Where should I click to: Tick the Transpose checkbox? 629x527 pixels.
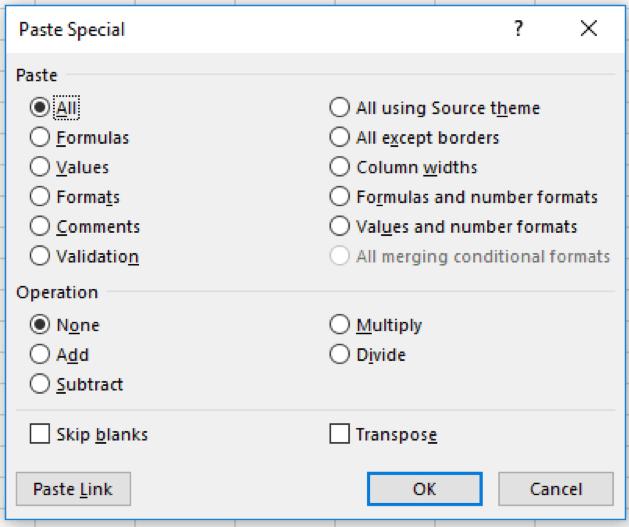point(340,435)
